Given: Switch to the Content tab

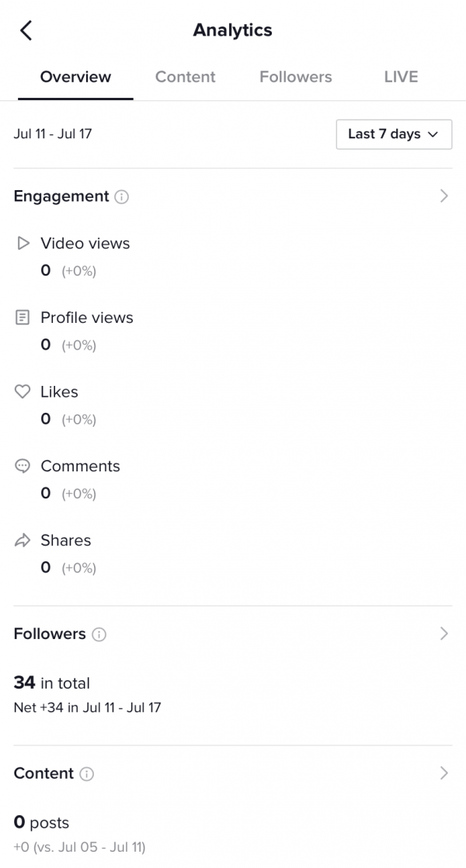Looking at the screenshot, I should (185, 77).
